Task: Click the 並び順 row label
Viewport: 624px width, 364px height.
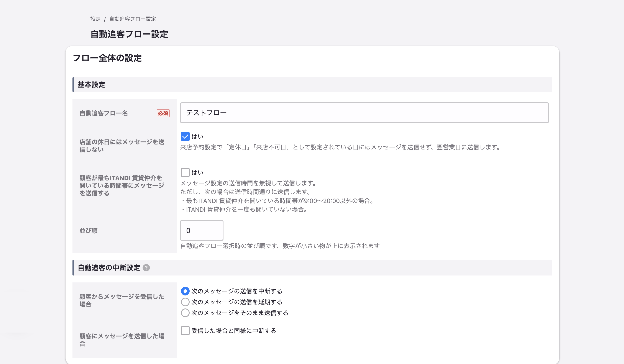Action: pos(88,231)
